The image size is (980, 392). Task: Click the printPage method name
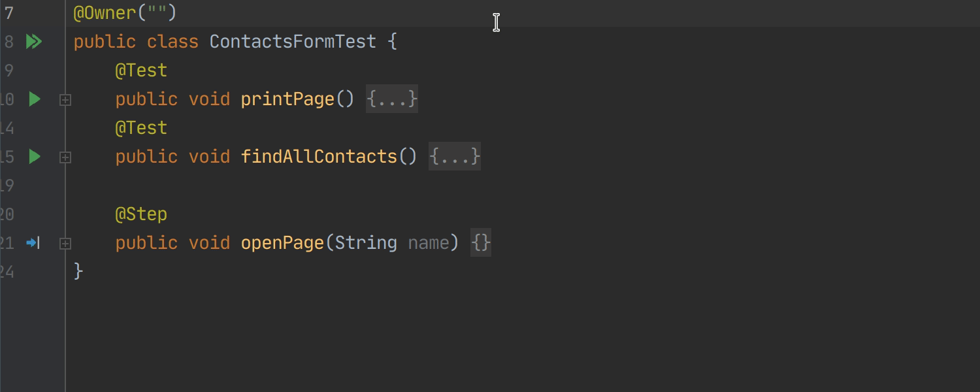coord(287,99)
